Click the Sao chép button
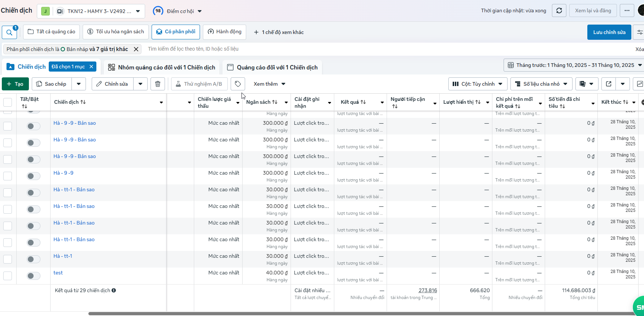Viewport: 644px width, 316px height. 52,84
